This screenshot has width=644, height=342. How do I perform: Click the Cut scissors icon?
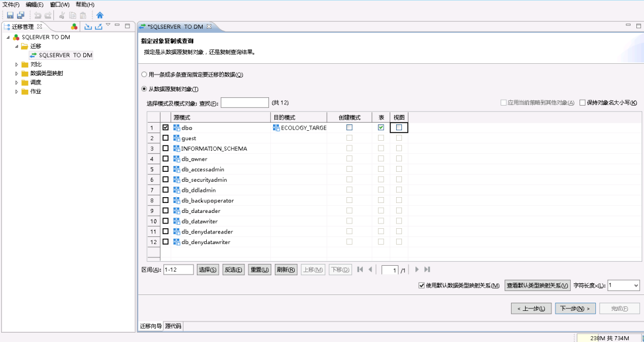pos(63,16)
